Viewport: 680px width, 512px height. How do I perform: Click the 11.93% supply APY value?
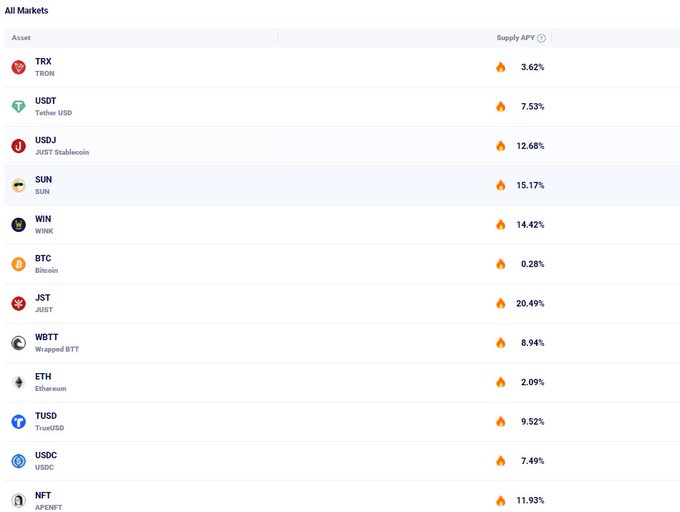tap(530, 500)
